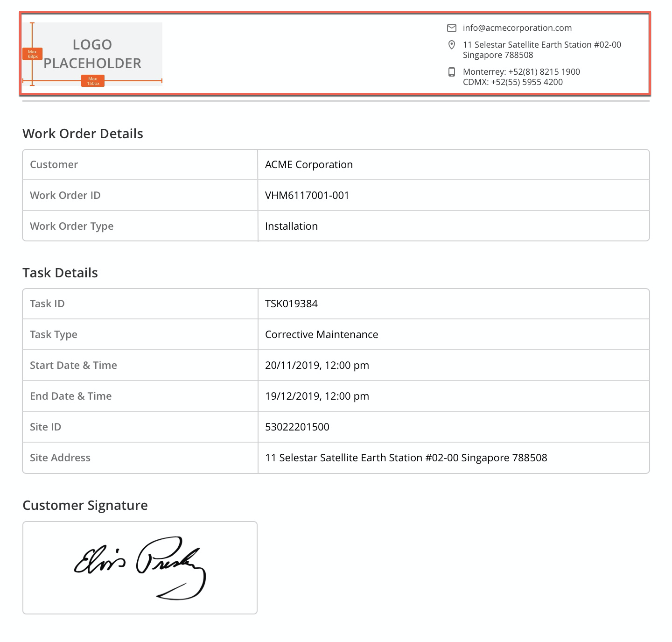Select the Installation value cell
Viewport: 672px width, 642px height.
(454, 226)
